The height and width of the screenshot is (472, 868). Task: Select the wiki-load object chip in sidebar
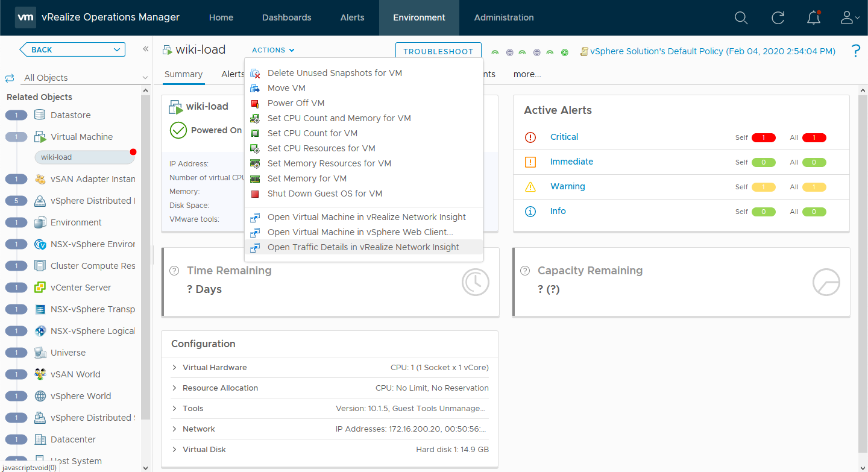84,157
